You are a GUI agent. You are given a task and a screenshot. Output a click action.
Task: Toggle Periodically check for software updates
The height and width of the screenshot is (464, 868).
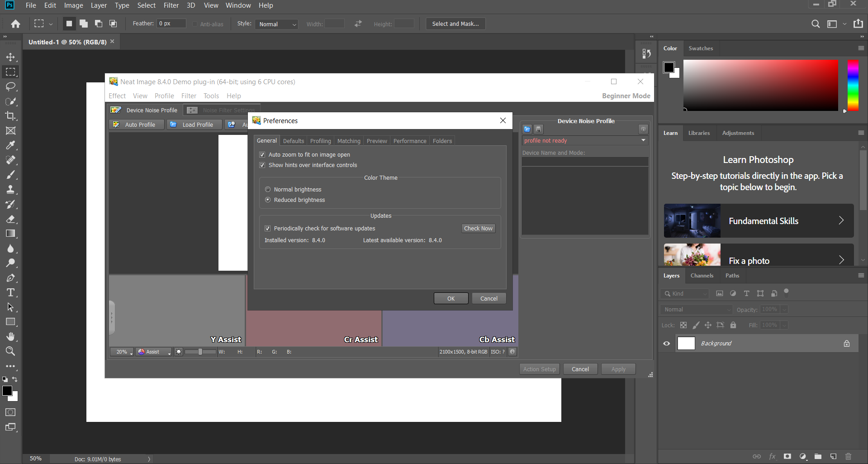268,229
